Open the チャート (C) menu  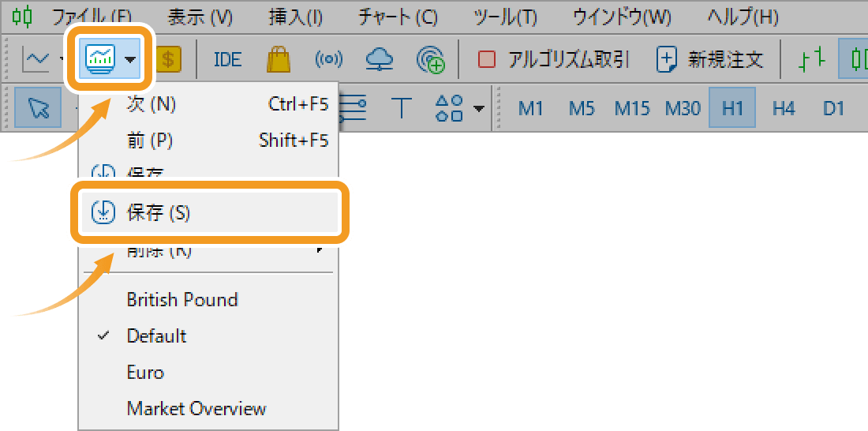pos(398,17)
